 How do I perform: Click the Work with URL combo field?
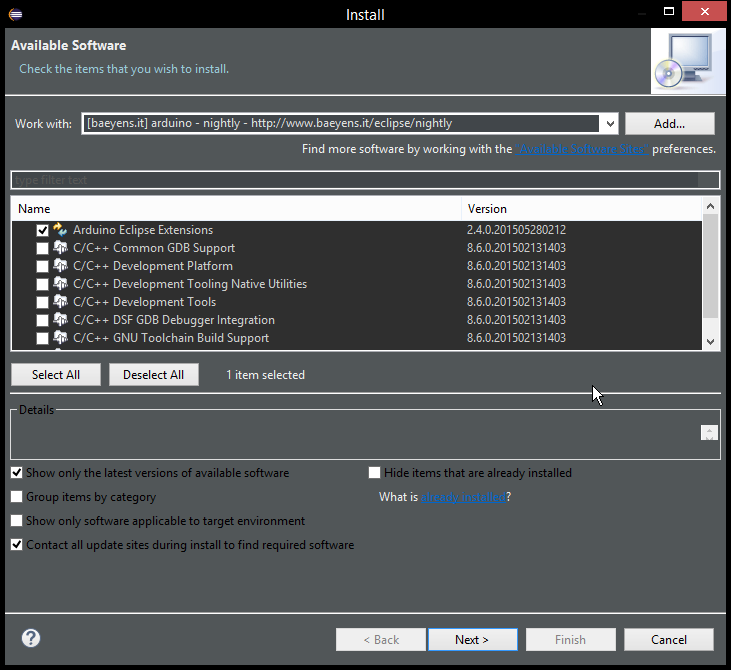(x=340, y=124)
